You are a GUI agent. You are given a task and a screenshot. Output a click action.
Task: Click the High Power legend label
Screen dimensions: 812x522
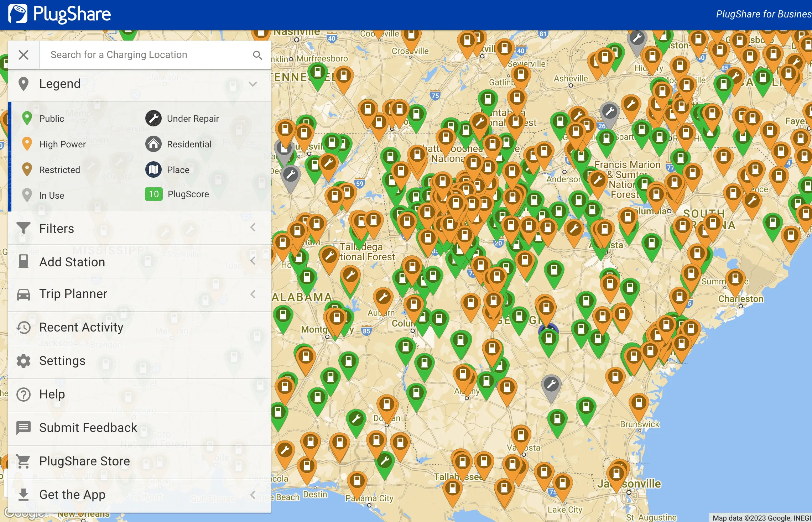(63, 144)
